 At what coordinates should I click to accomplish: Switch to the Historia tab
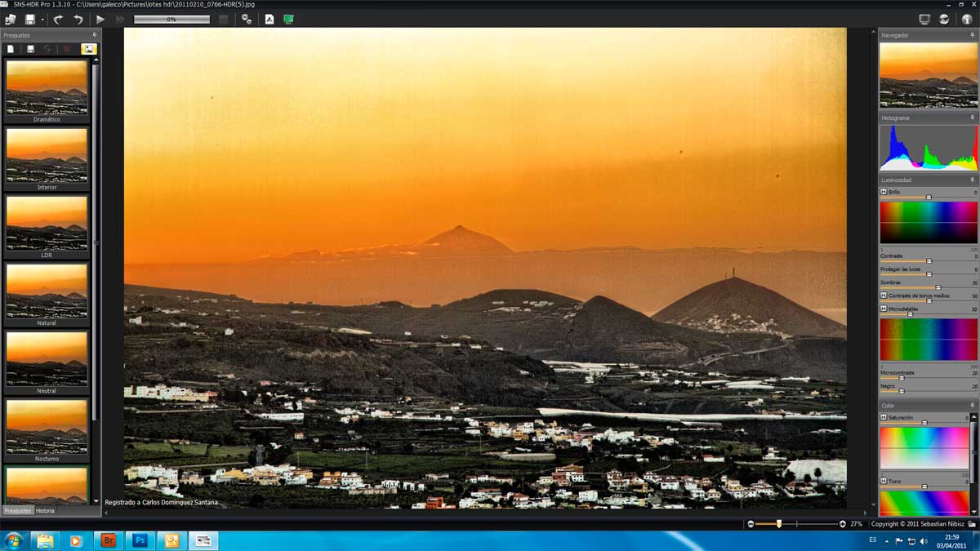pos(45,510)
